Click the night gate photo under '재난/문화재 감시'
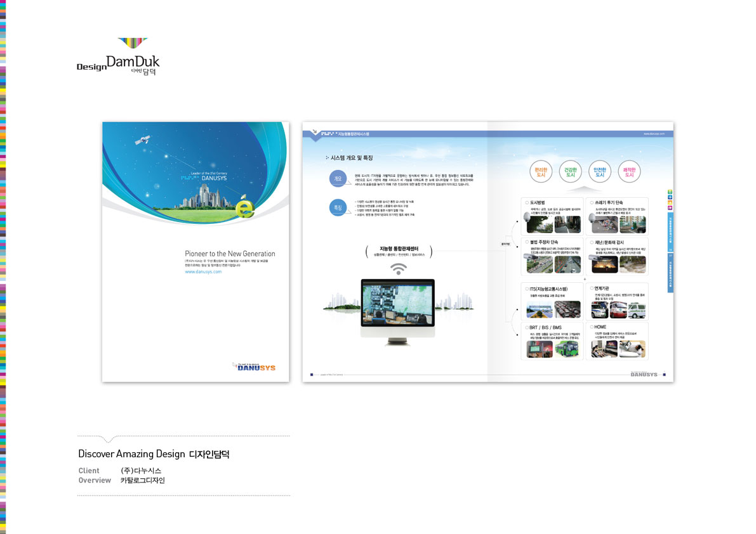Viewport: 756px width, 534px height. 604,264
